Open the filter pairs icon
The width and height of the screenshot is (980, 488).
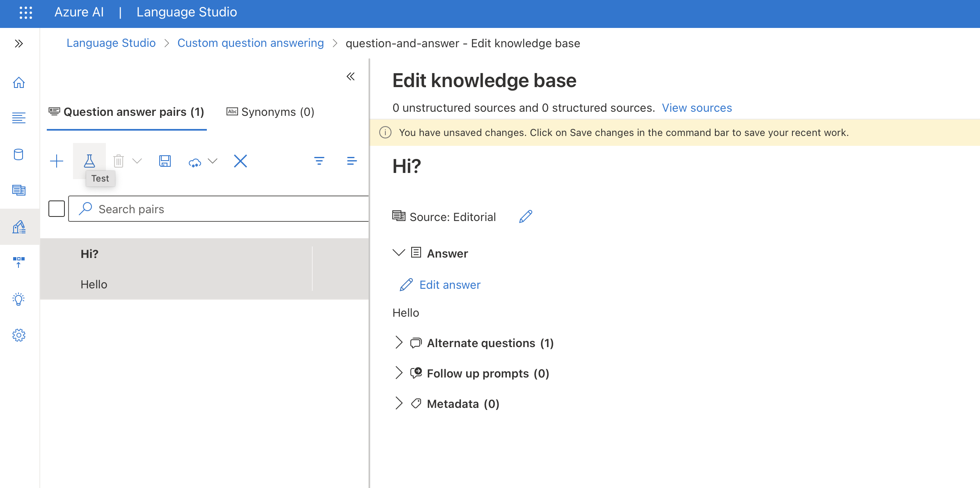[319, 161]
